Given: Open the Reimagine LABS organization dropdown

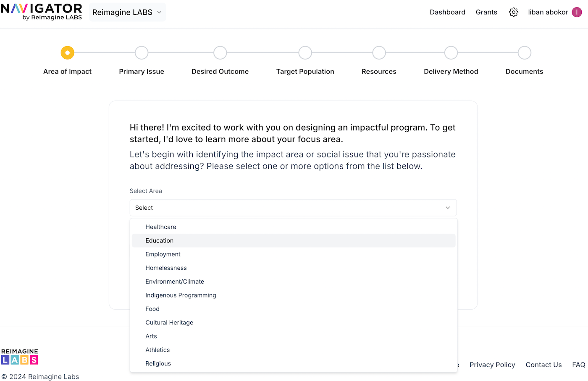Looking at the screenshot, I should [x=127, y=12].
